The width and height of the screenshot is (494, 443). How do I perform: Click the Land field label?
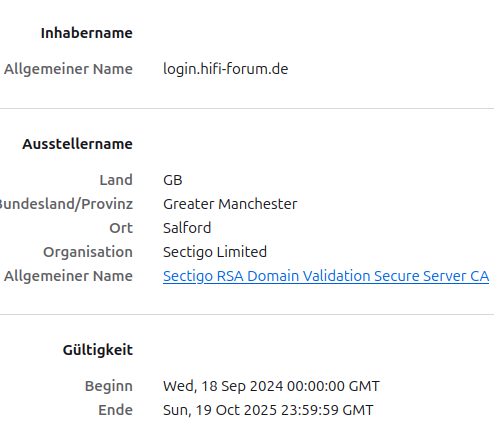point(116,180)
